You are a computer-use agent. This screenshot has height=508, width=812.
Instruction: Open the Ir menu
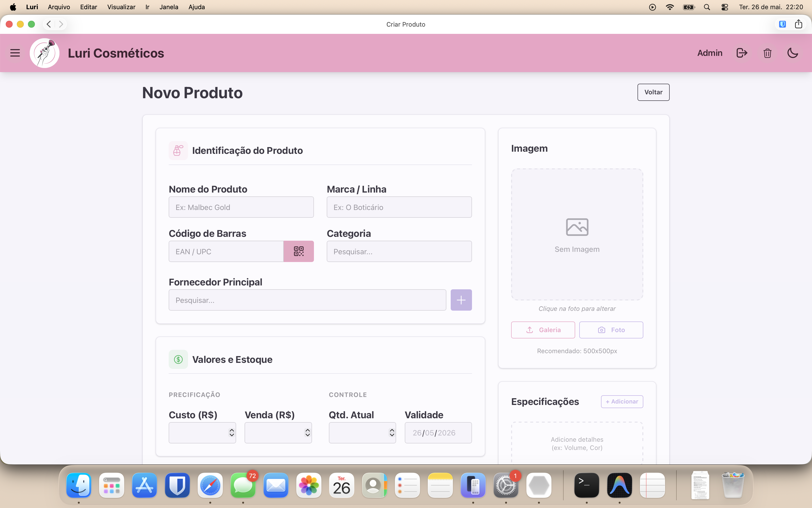pos(147,7)
